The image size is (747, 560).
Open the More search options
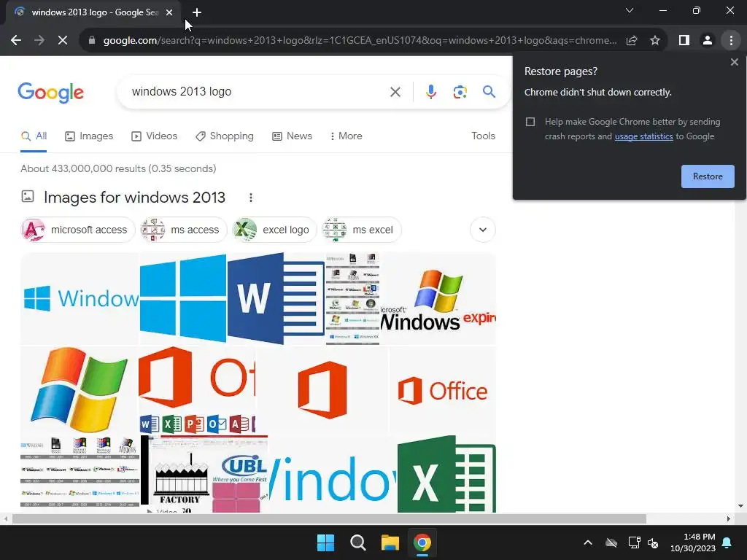[x=347, y=136]
